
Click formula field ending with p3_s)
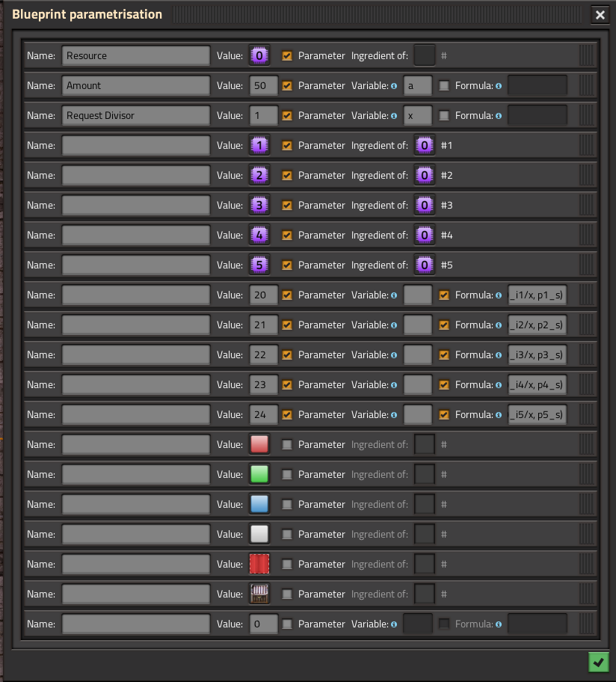click(537, 355)
